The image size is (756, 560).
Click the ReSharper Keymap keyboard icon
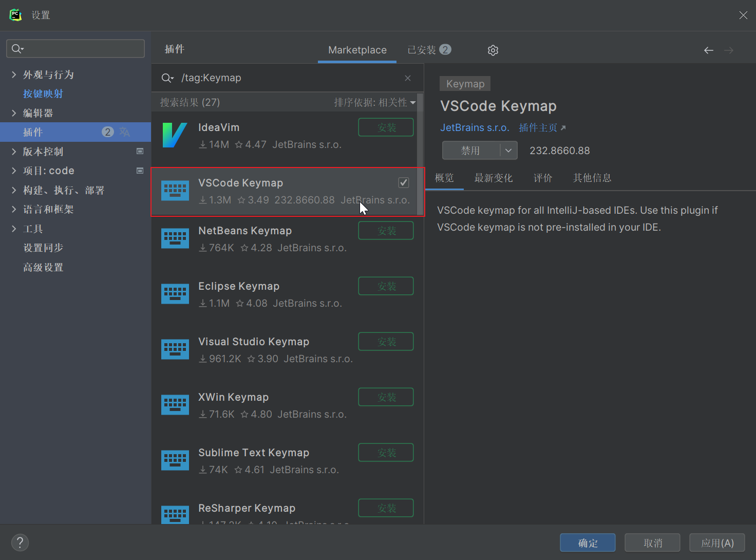tap(175, 515)
